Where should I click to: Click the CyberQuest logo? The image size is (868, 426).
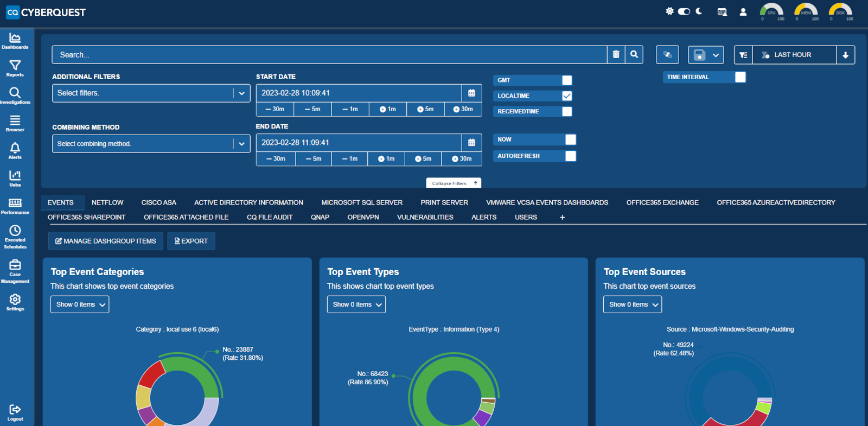click(46, 12)
